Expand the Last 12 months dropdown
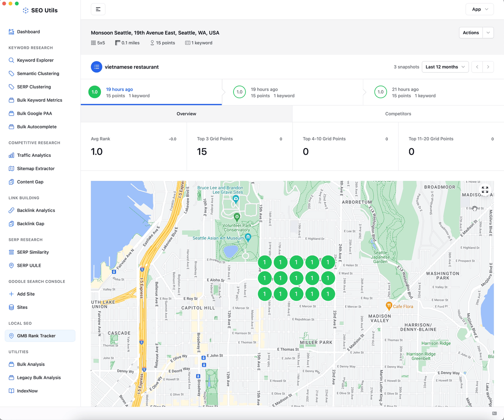This screenshot has height=420, width=504. 445,67
